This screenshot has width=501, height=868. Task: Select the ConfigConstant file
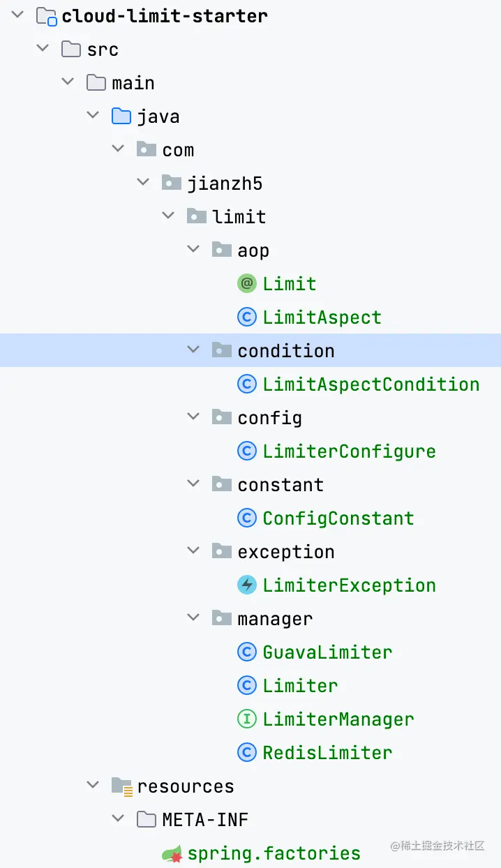point(338,518)
